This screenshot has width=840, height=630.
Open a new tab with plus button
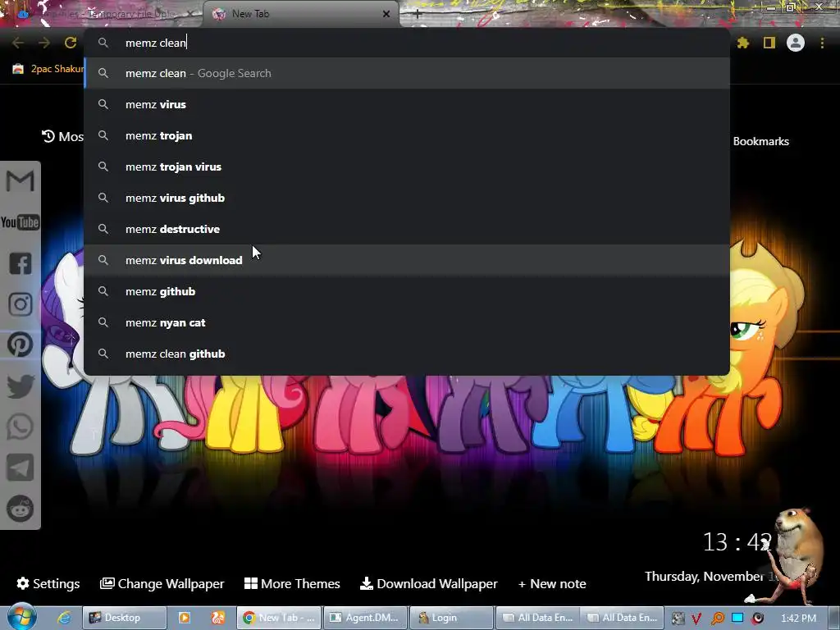pyautogui.click(x=418, y=14)
